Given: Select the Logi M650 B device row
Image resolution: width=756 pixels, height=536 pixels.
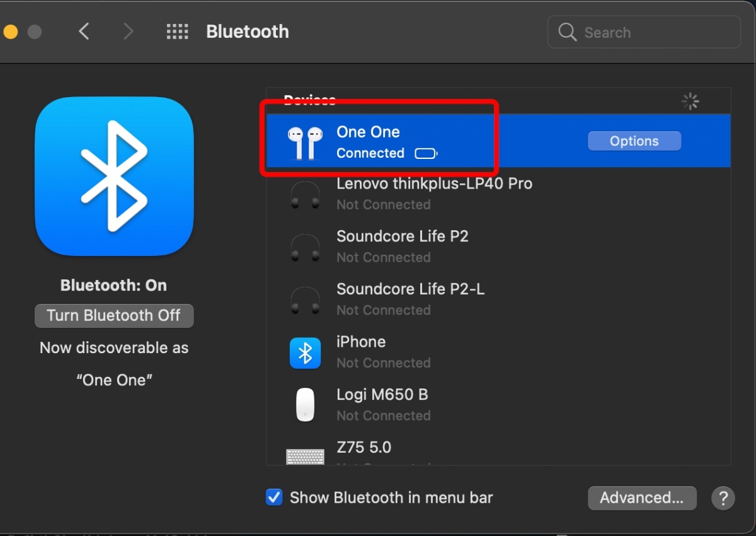Looking at the screenshot, I should (498, 405).
